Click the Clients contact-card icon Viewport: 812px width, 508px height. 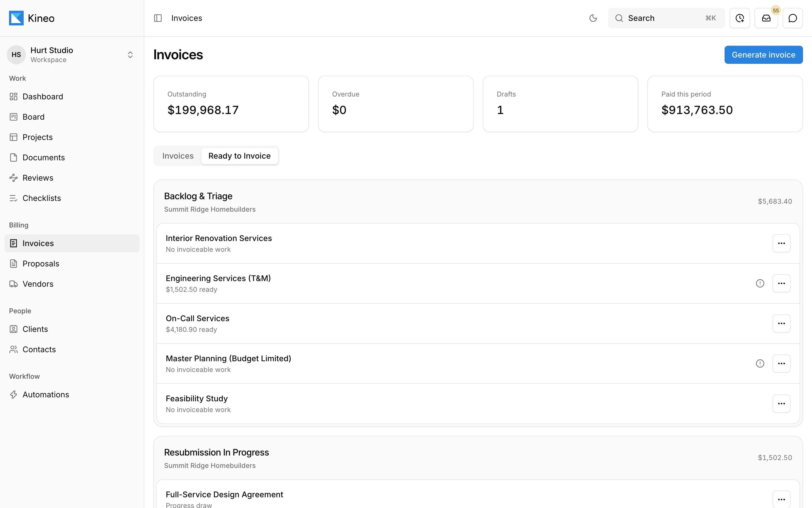[14, 329]
